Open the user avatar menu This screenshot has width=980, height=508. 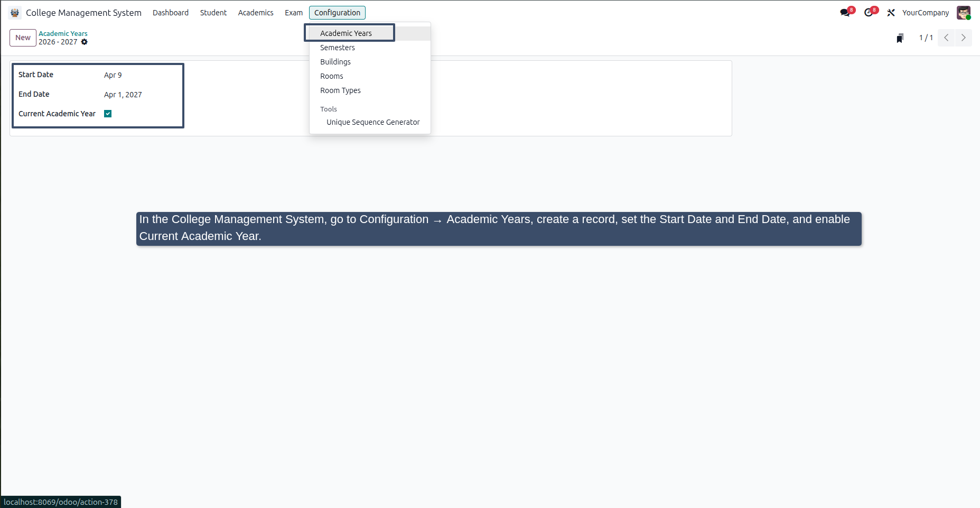tap(964, 13)
